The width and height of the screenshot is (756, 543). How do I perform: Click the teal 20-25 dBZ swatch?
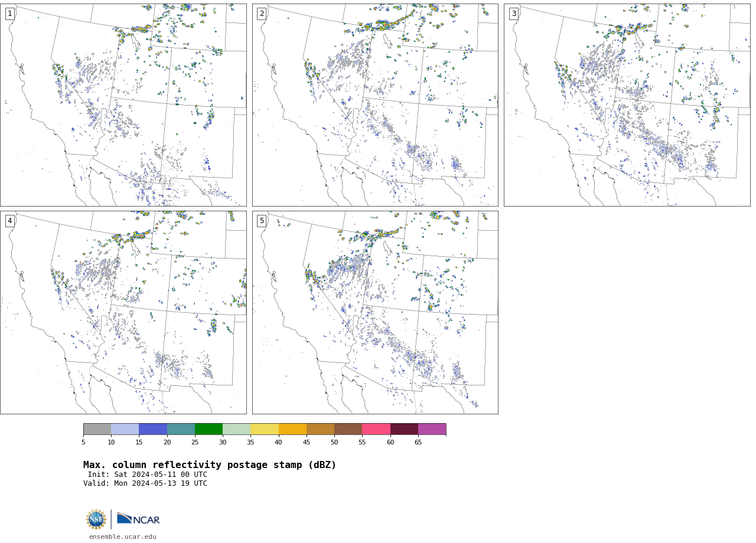(181, 429)
